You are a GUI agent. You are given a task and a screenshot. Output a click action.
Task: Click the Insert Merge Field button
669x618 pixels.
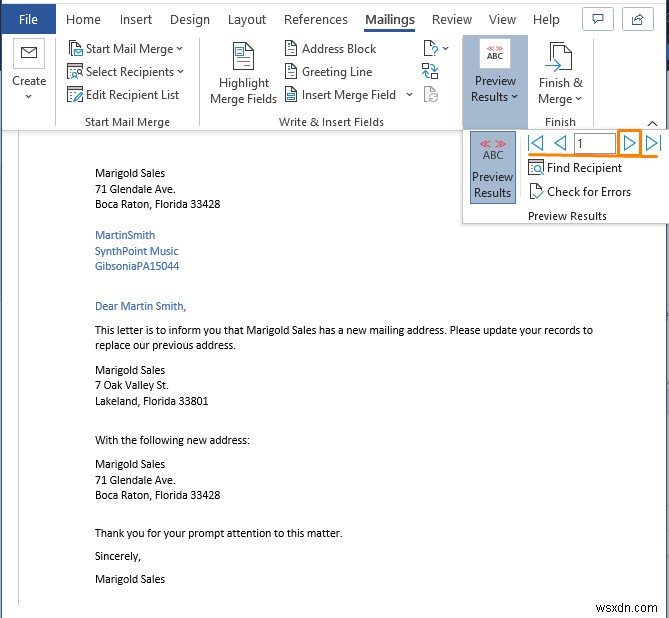pyautogui.click(x=340, y=95)
